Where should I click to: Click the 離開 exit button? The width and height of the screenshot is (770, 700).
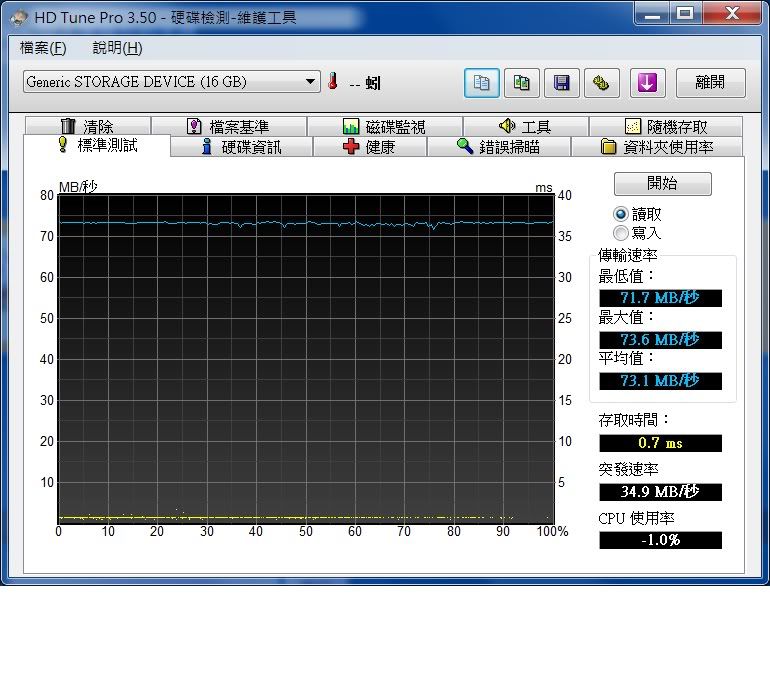coord(711,83)
